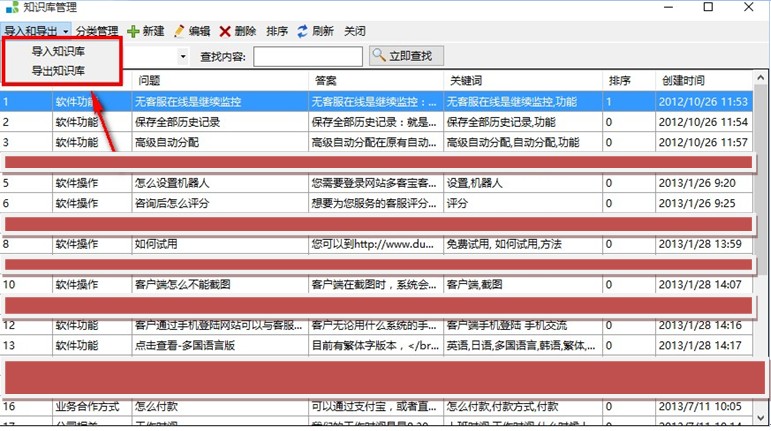This screenshot has width=771, height=431.
Task: Click the magnifier icon in 立即查找
Action: [x=380, y=56]
